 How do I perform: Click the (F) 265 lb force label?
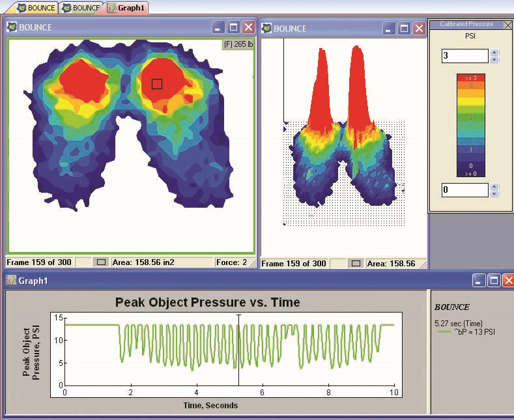238,44
